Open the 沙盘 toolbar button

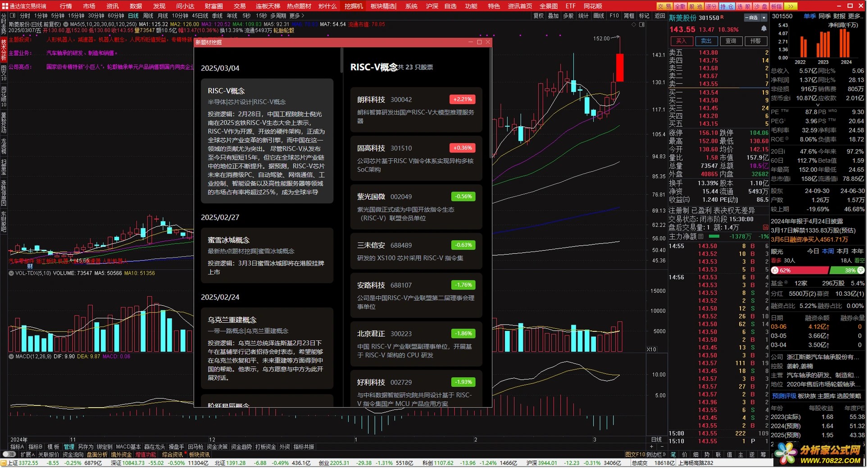point(760,6)
